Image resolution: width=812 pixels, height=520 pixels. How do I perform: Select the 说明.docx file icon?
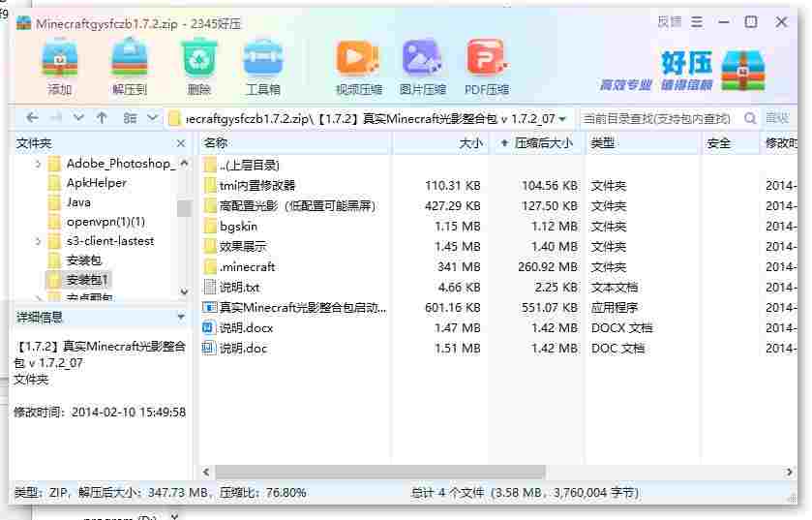pyautogui.click(x=208, y=328)
